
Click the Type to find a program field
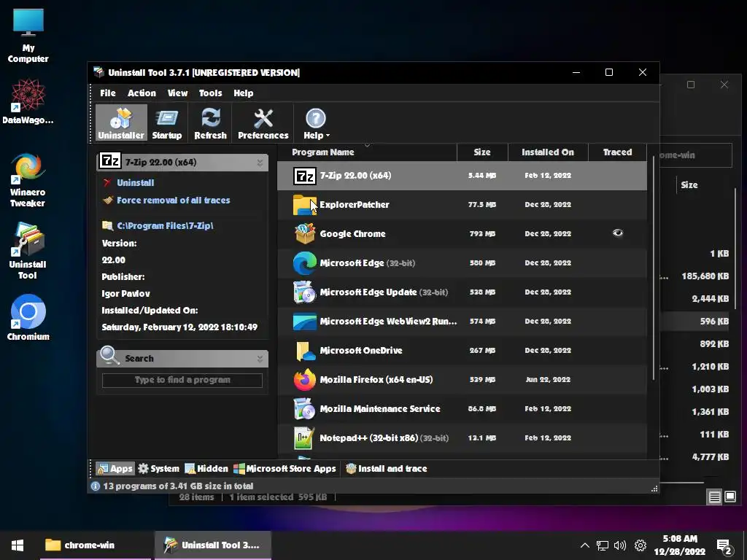(x=182, y=380)
